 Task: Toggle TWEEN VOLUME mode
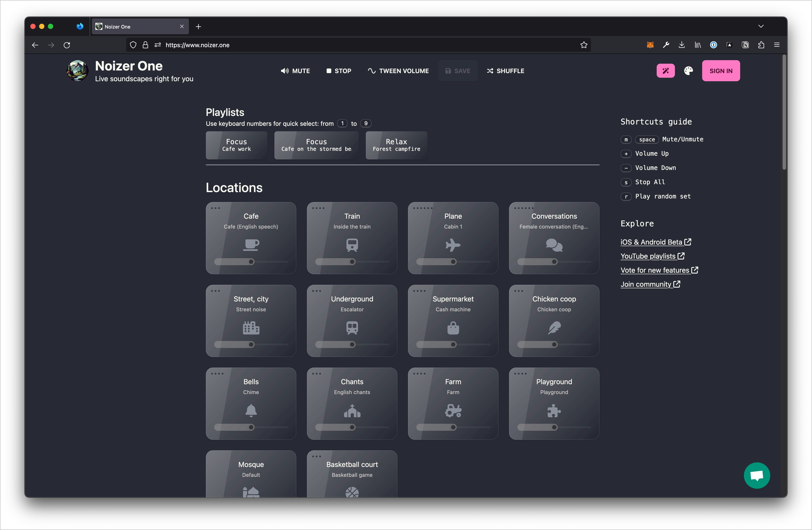pos(398,71)
